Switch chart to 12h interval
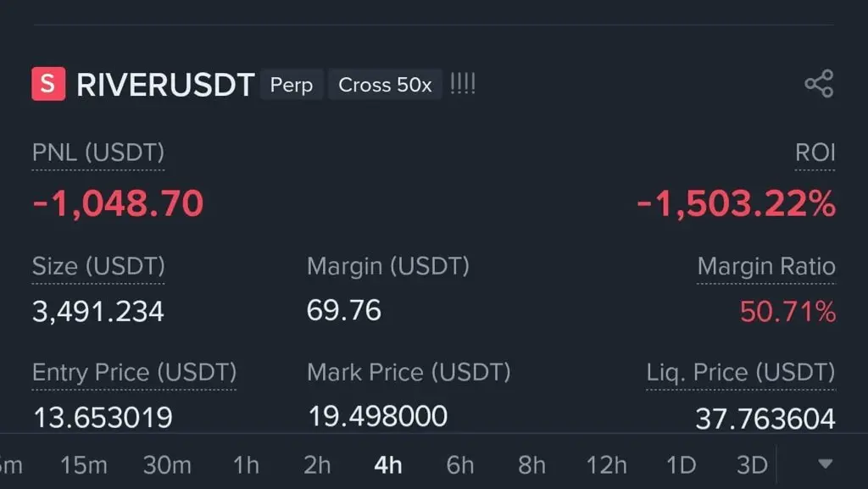Viewport: 868px width, 489px height. [607, 465]
